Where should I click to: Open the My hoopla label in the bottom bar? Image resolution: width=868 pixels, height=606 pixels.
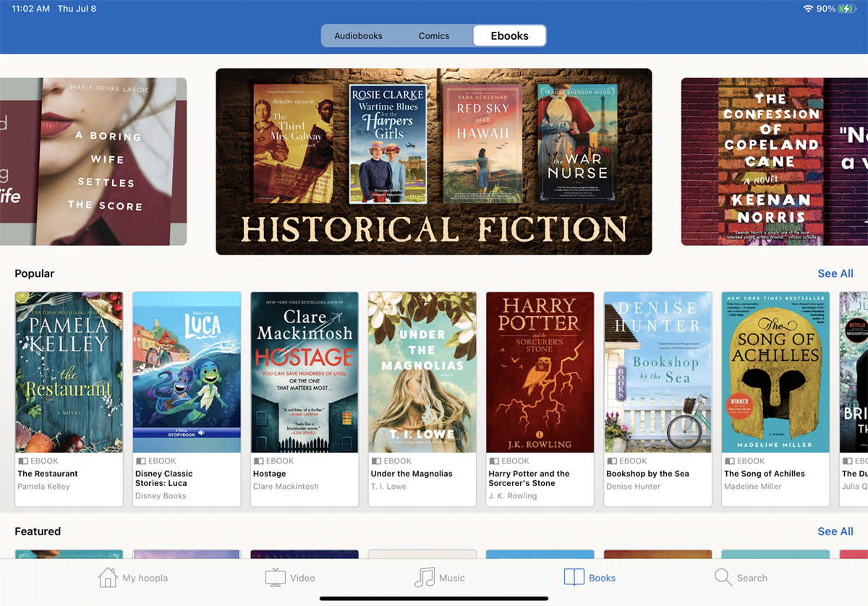(x=145, y=578)
